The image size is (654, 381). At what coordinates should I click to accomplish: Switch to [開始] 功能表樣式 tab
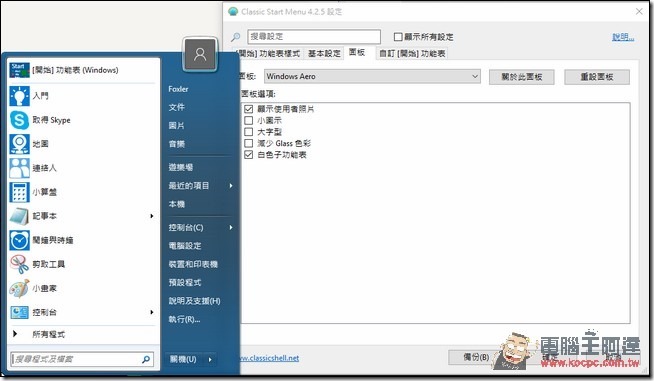tap(268, 53)
